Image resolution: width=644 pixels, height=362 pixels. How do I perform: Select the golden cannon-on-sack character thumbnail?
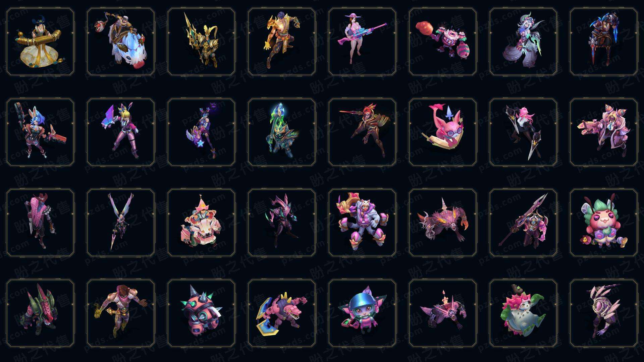(x=40, y=42)
